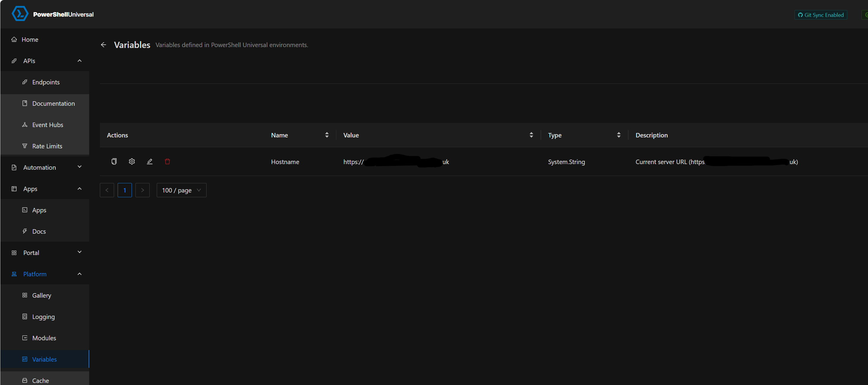The height and width of the screenshot is (385, 868).
Task: Delete the Hostname variable with the red trash icon
Action: (x=167, y=161)
